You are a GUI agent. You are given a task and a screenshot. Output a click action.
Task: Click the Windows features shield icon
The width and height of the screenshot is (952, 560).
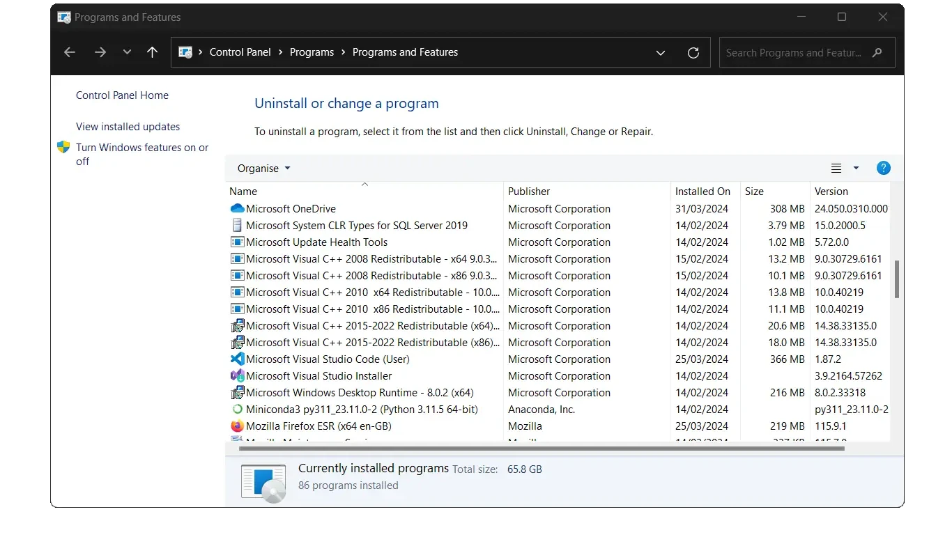[63, 147]
